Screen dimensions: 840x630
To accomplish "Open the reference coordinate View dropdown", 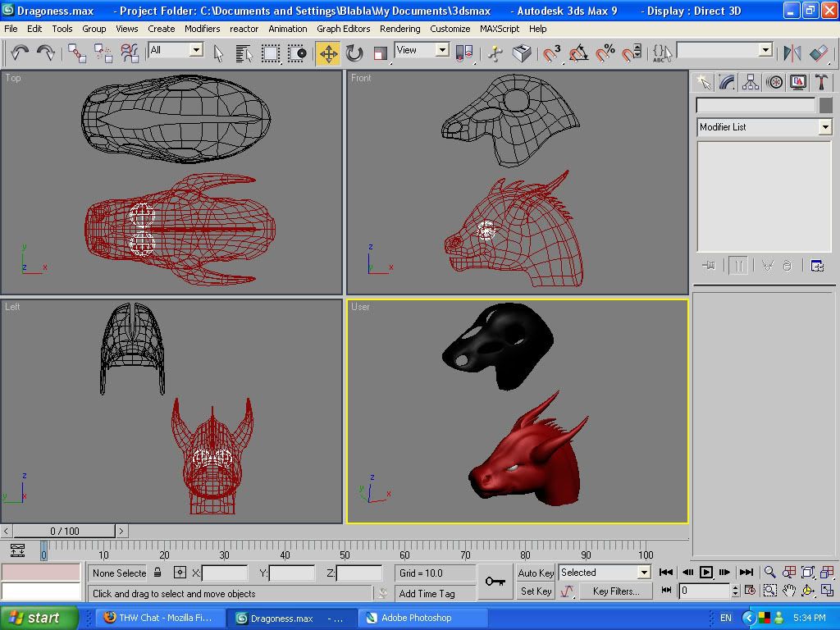I will point(442,50).
